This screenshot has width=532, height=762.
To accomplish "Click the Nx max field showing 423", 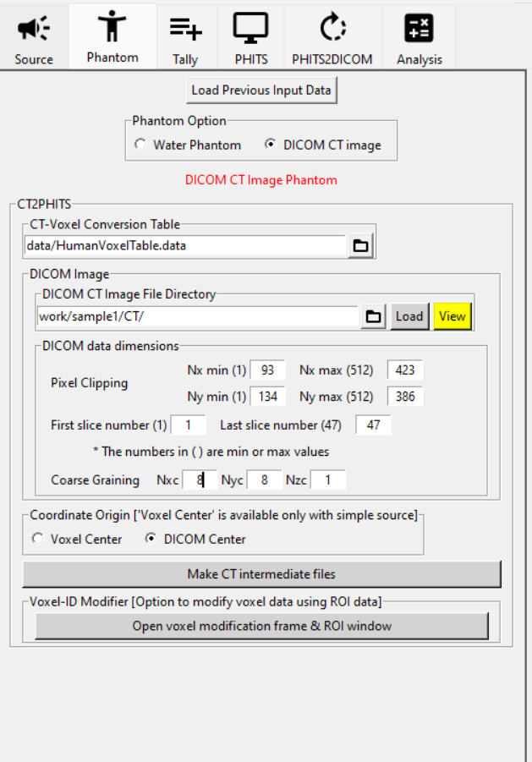I will point(404,370).
